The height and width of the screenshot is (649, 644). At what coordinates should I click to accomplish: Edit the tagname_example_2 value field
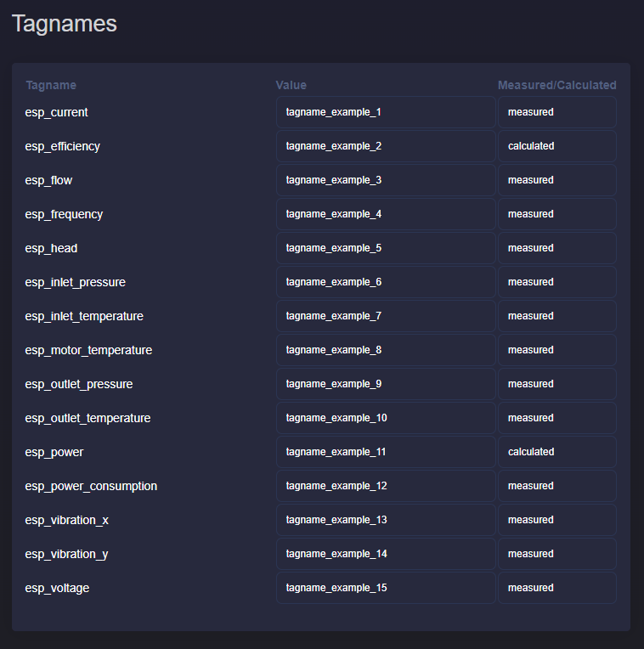(385, 146)
